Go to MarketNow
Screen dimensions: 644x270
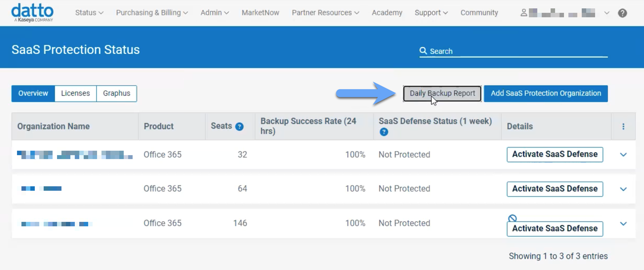[x=260, y=13]
